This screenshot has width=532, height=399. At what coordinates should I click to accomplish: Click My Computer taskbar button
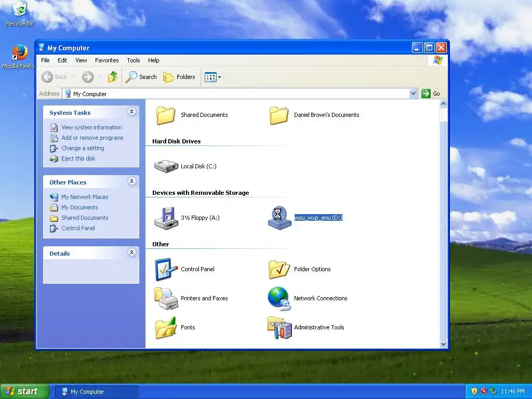point(96,392)
